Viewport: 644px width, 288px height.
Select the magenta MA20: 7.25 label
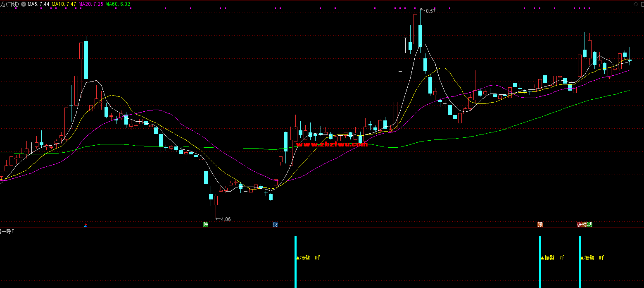pos(90,4)
